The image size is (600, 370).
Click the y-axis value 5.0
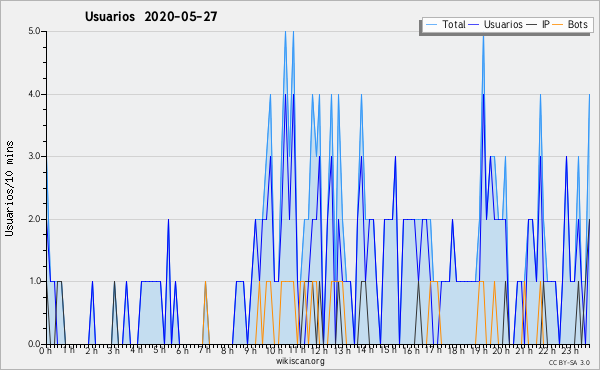(34, 31)
